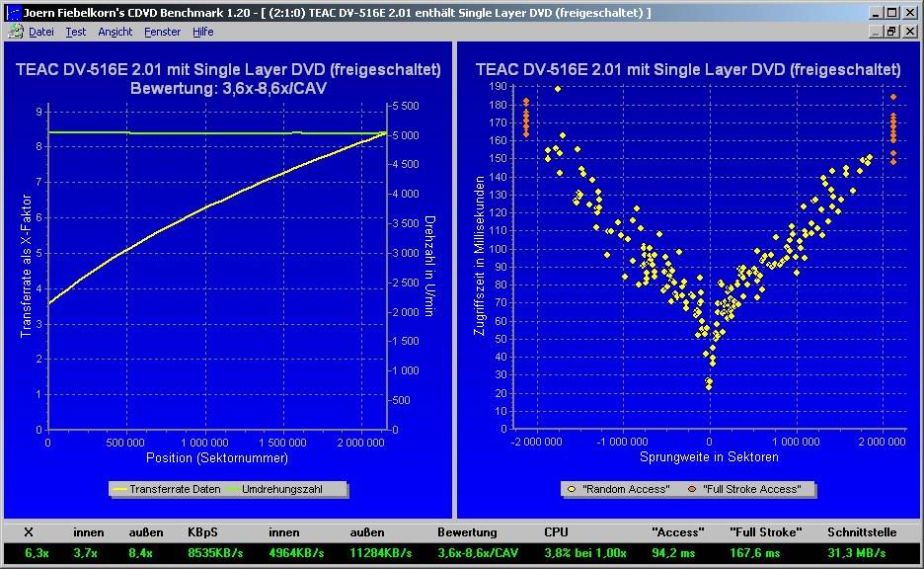Click the X column header
Viewport: 924px width, 569px height.
(29, 531)
